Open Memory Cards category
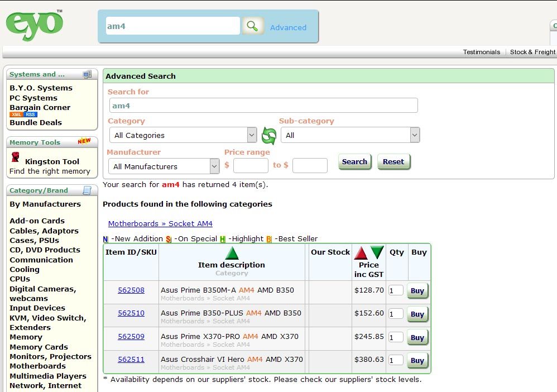Screen dimensions: 557x392 pos(39,347)
